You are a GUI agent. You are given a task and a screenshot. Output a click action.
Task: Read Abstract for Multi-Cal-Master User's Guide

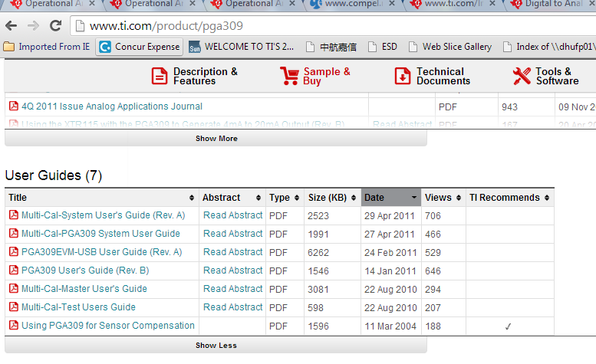click(x=232, y=289)
